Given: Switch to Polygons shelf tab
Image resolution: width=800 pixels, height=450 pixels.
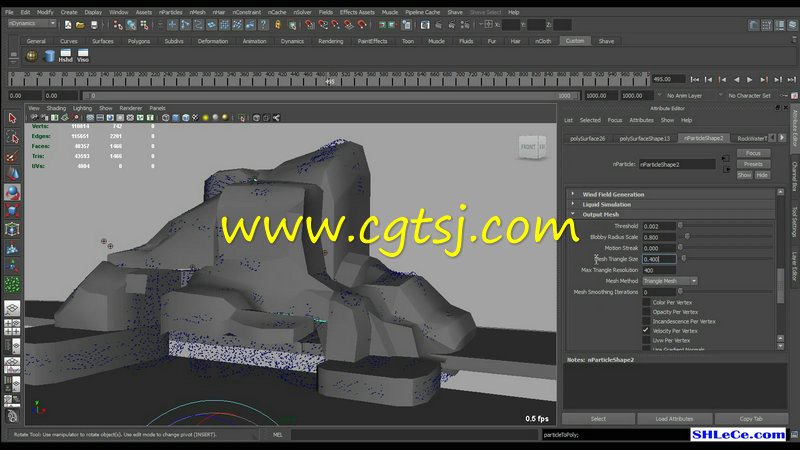Looking at the screenshot, I should point(139,41).
